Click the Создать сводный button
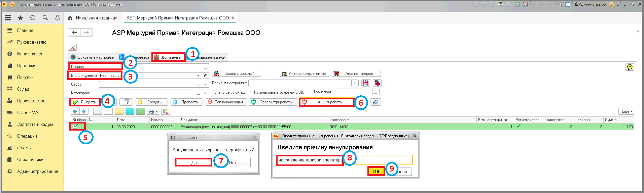Image resolution: width=644 pixels, height=193 pixels. tap(237, 74)
